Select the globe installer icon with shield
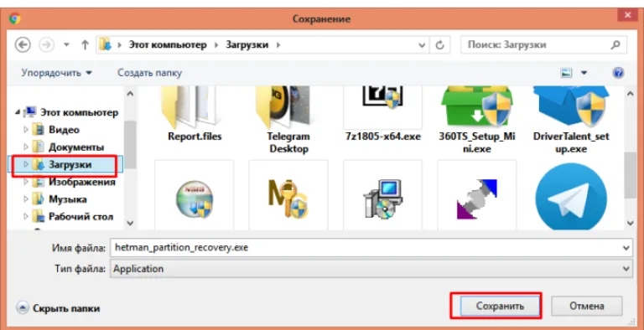Viewport: 644px width, 330px height. (195, 199)
